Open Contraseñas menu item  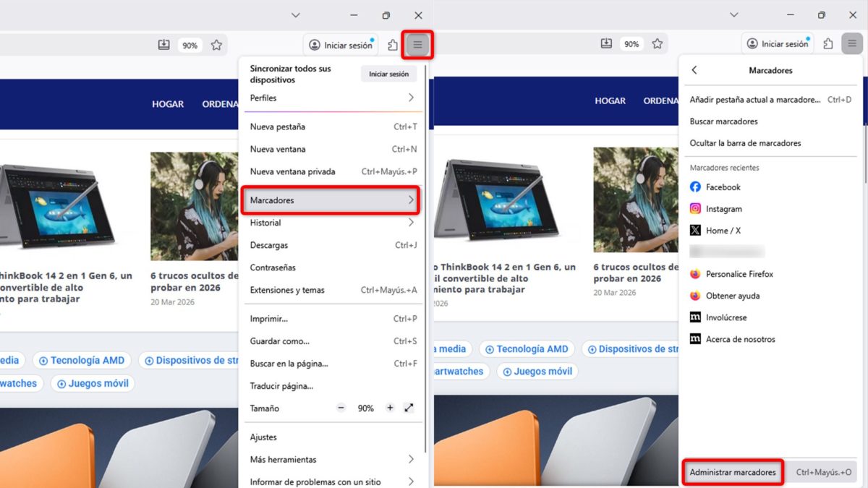click(x=333, y=267)
